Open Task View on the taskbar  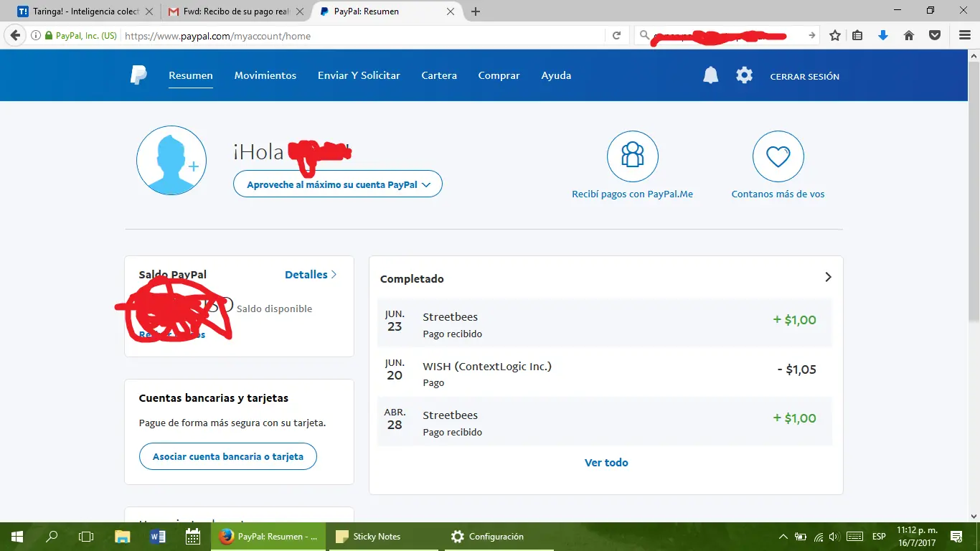86,537
